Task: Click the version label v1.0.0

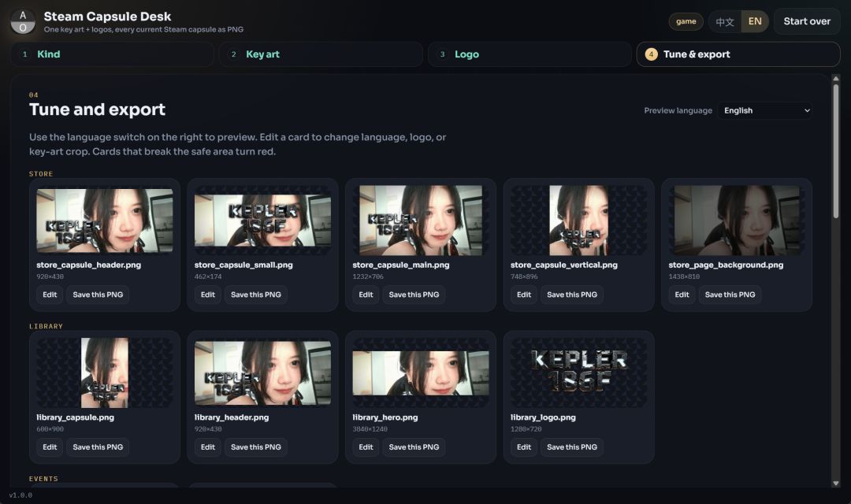Action: (20, 495)
